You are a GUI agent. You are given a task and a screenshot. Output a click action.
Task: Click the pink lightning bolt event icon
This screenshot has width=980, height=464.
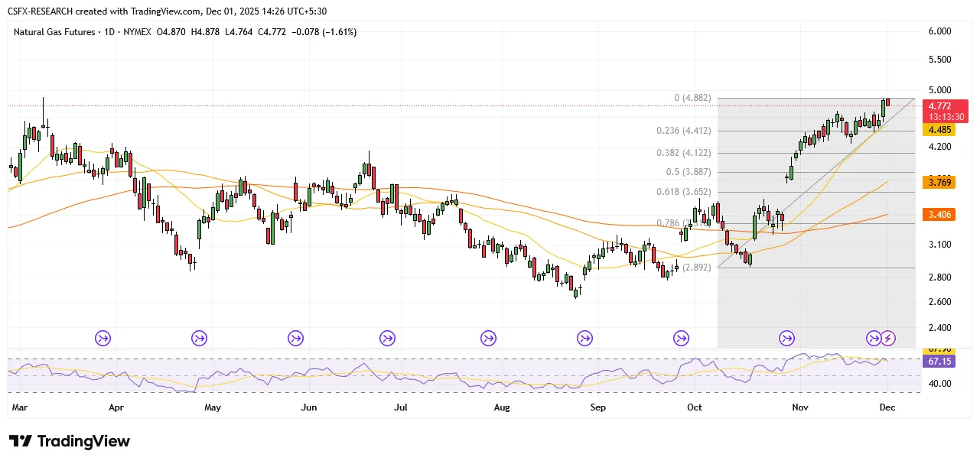888,338
